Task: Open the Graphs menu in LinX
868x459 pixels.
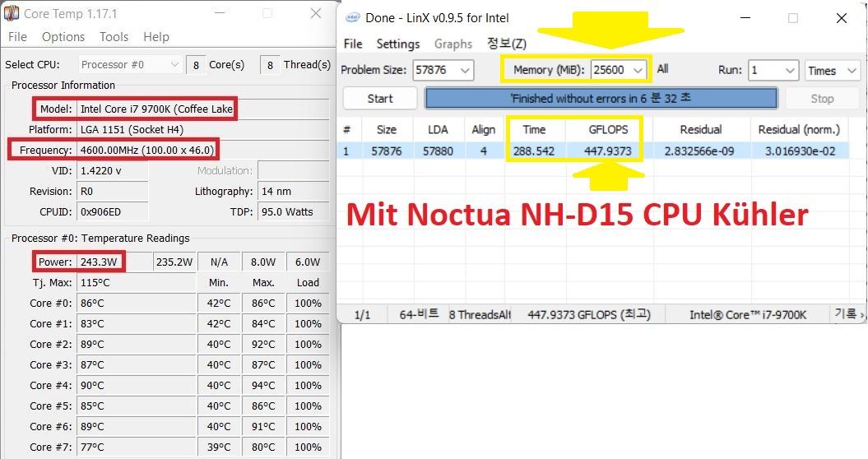Action: click(x=453, y=44)
